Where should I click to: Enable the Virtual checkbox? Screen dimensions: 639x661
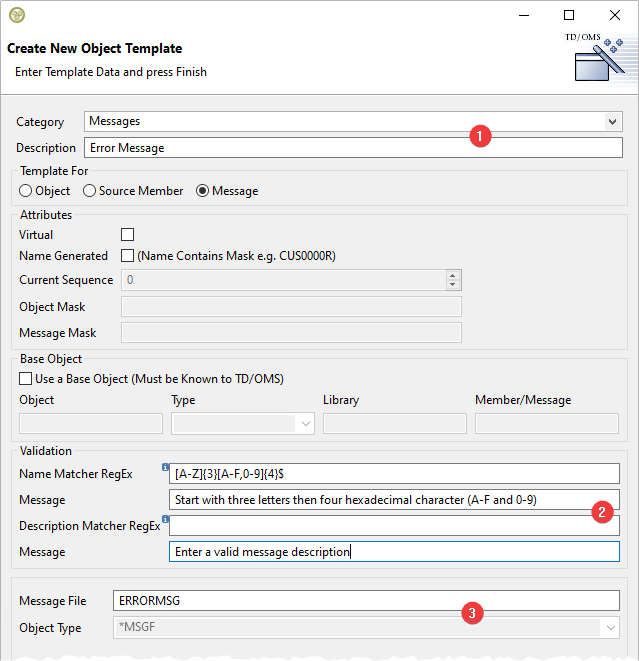pos(127,235)
